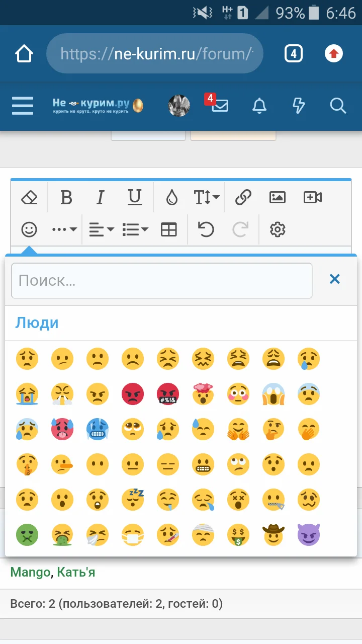Insert a link with chain icon
The width and height of the screenshot is (362, 644).
[x=243, y=197]
